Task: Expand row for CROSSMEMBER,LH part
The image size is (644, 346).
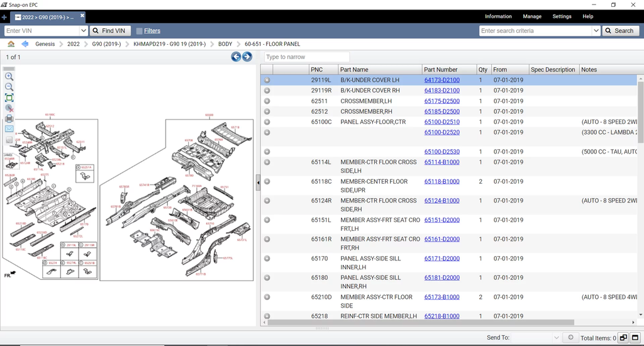Action: pos(267,101)
